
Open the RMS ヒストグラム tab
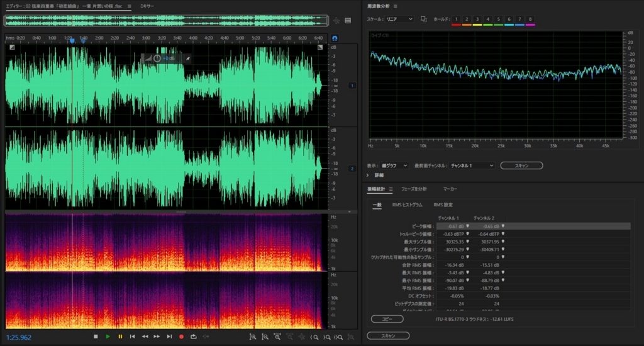(407, 204)
